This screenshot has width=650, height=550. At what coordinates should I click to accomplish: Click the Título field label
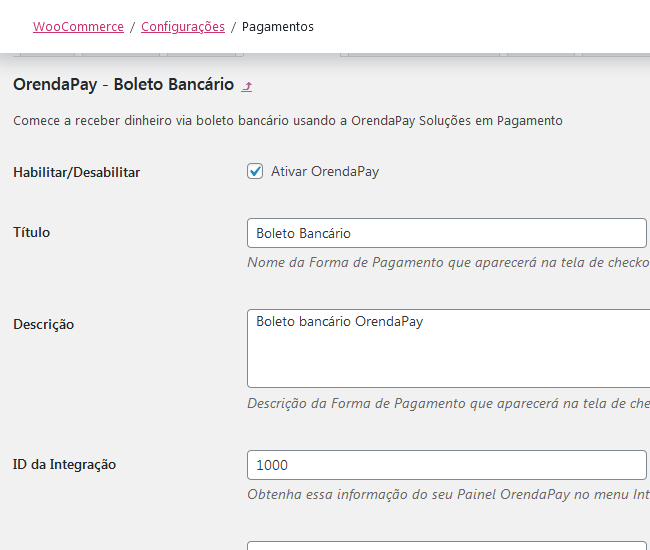[x=31, y=232]
